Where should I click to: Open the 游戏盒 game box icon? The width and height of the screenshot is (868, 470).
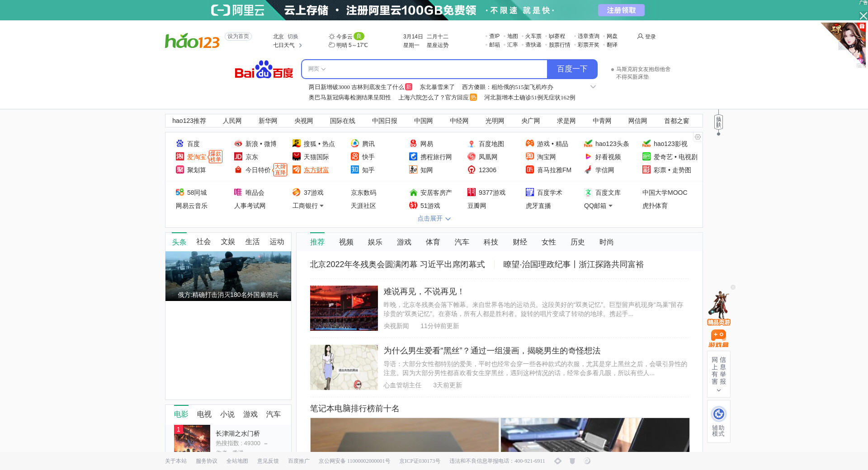(x=718, y=338)
